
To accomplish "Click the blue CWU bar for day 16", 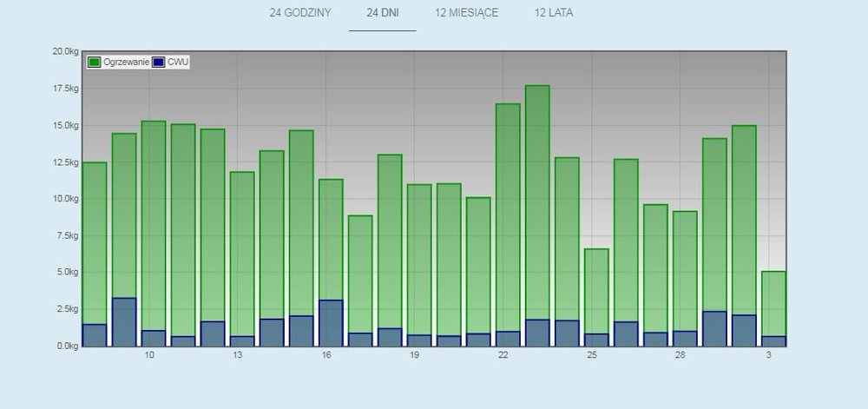I will [330, 323].
